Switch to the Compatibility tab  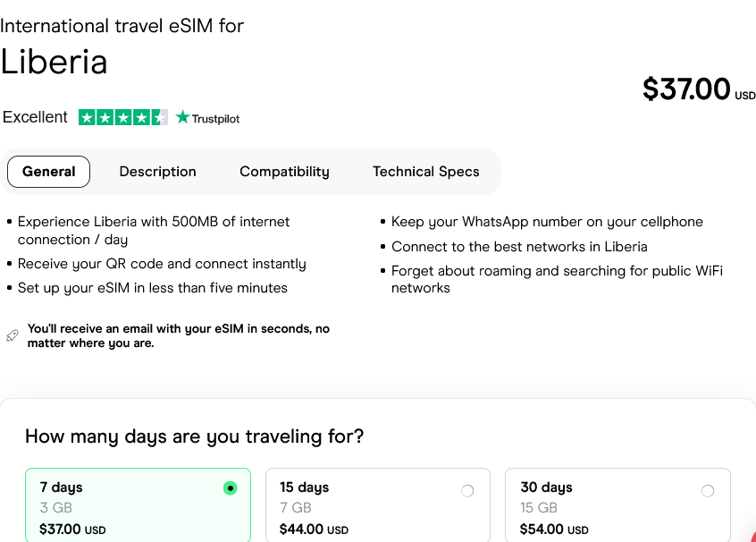click(x=284, y=172)
